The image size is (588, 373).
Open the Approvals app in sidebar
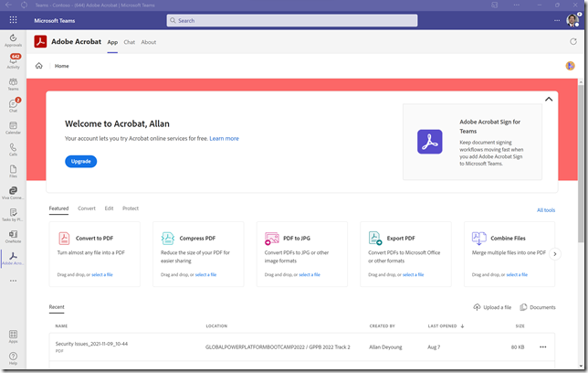13,40
